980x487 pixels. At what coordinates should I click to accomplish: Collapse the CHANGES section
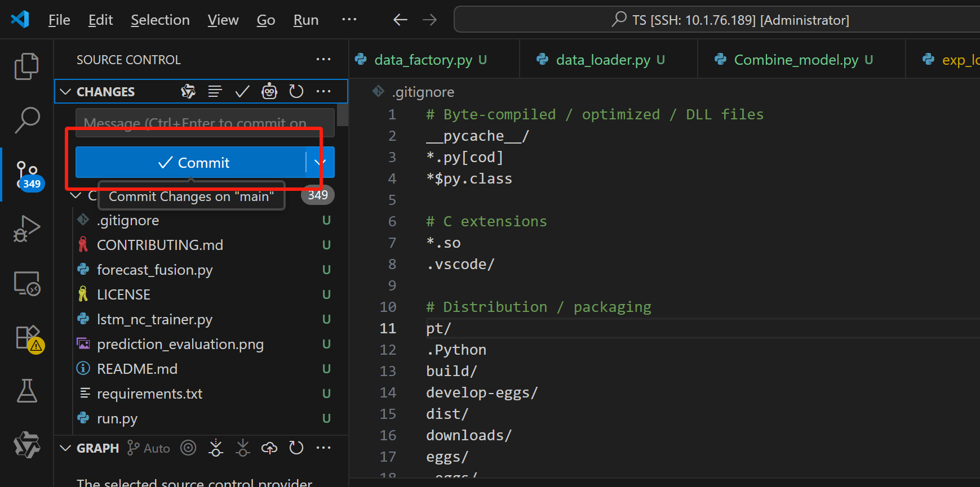click(65, 92)
